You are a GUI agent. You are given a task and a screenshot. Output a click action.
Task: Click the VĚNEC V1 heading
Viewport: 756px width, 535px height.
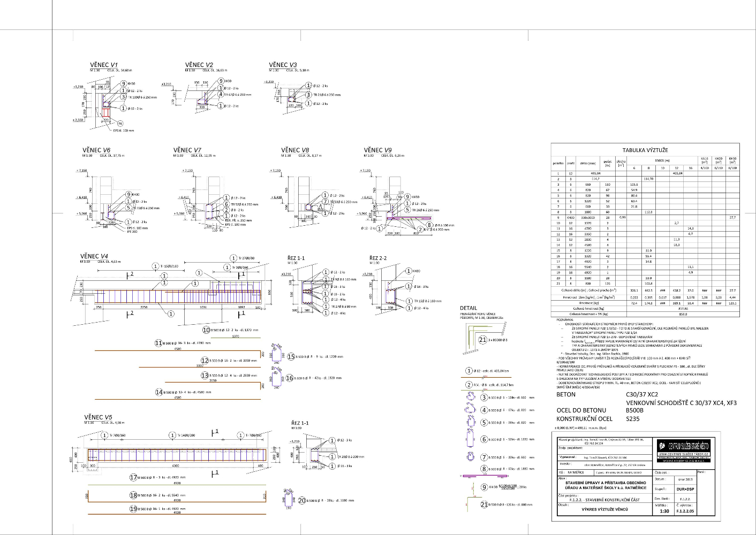(x=103, y=65)
